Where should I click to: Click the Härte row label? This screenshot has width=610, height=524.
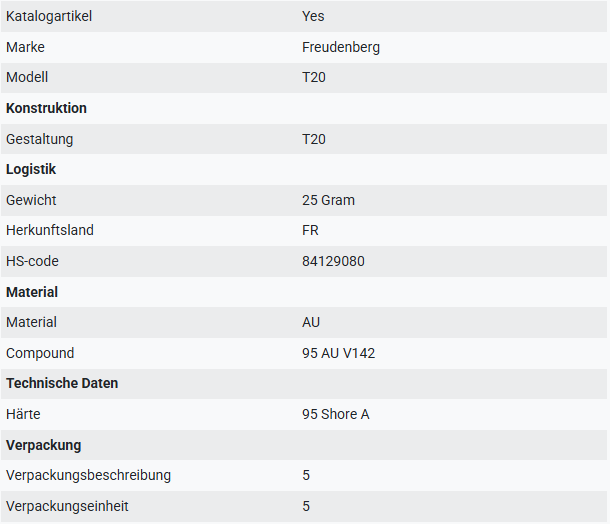(x=23, y=414)
